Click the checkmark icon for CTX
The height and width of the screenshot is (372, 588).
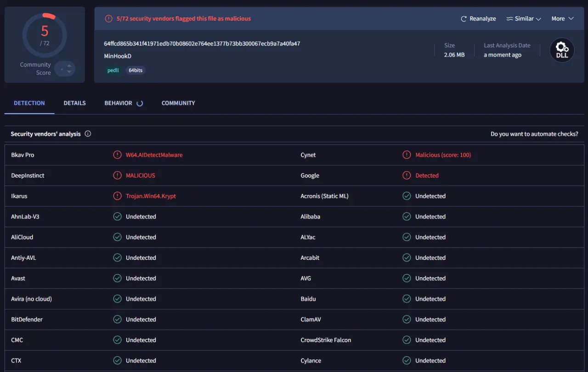[117, 361]
